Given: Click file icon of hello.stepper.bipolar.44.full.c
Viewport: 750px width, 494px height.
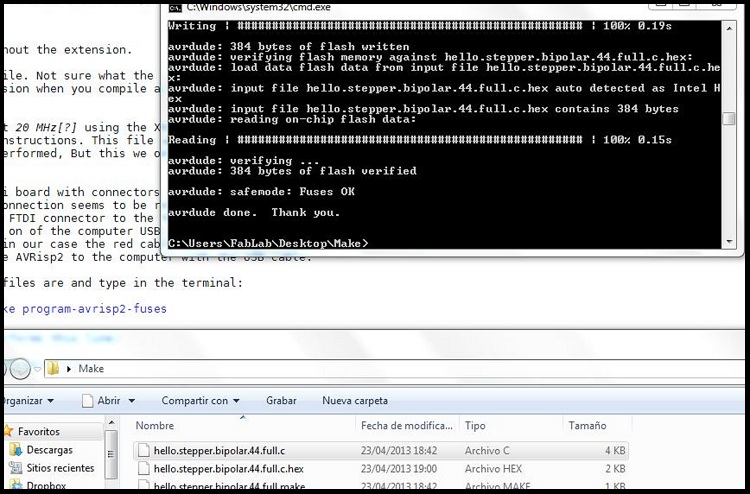Looking at the screenshot, I should [x=143, y=450].
